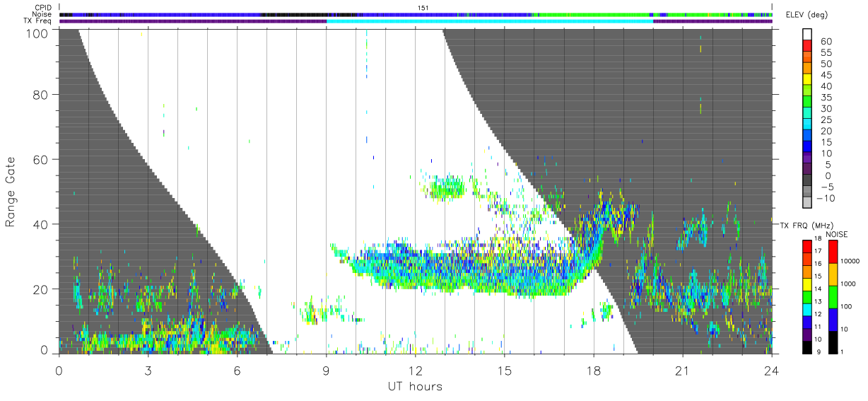
Task: Select the CPID value 151
Action: click(x=423, y=8)
